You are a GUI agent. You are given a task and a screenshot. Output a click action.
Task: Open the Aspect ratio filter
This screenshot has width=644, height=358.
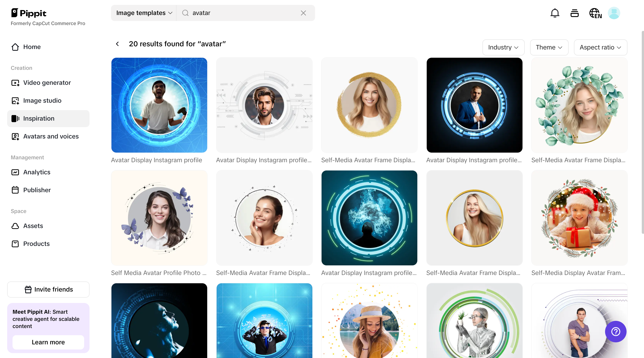click(x=601, y=47)
